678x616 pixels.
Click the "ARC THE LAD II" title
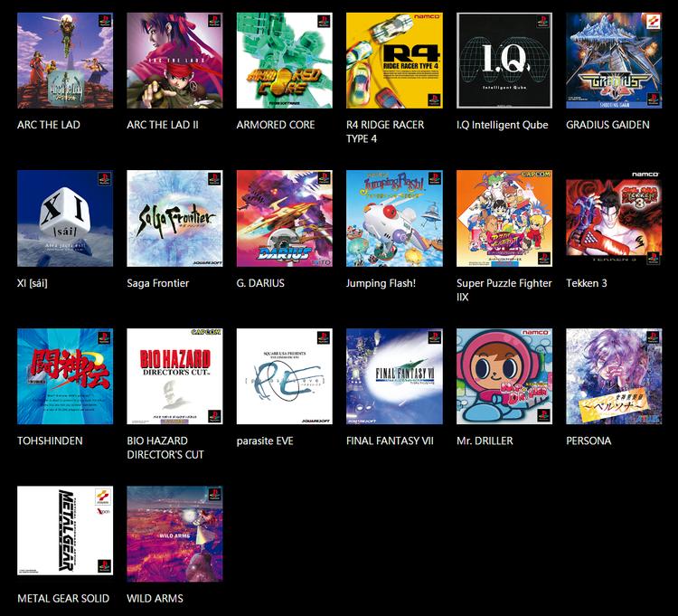tap(163, 125)
